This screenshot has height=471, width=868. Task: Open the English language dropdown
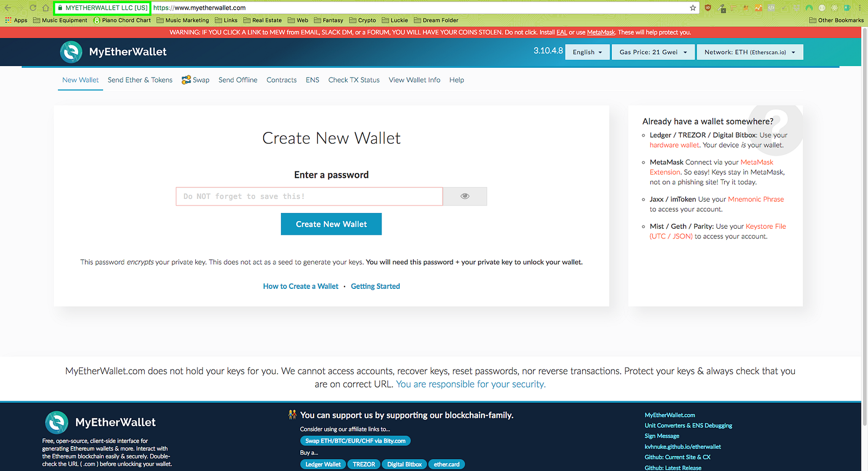click(588, 52)
